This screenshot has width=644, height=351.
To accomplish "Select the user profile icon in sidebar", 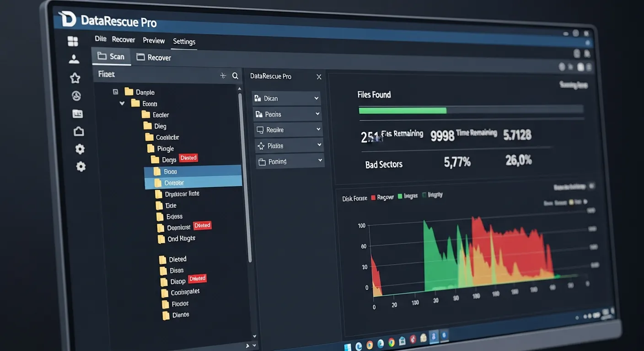I will click(74, 58).
